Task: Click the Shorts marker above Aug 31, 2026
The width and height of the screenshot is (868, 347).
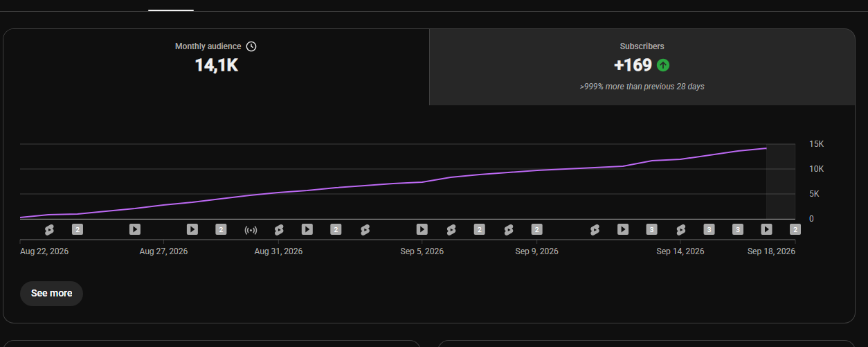Action: point(279,229)
